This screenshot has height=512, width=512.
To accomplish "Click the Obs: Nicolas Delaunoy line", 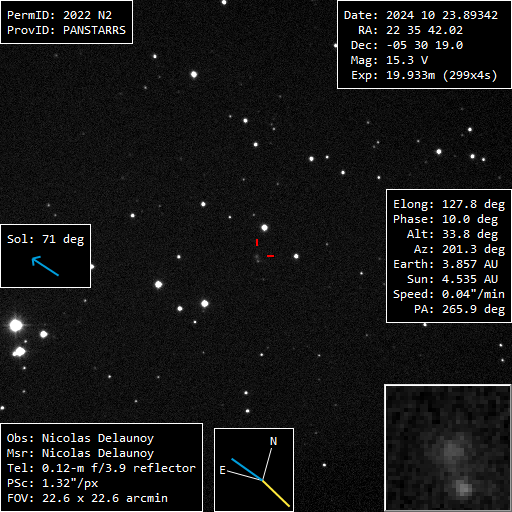I will coord(80,438).
